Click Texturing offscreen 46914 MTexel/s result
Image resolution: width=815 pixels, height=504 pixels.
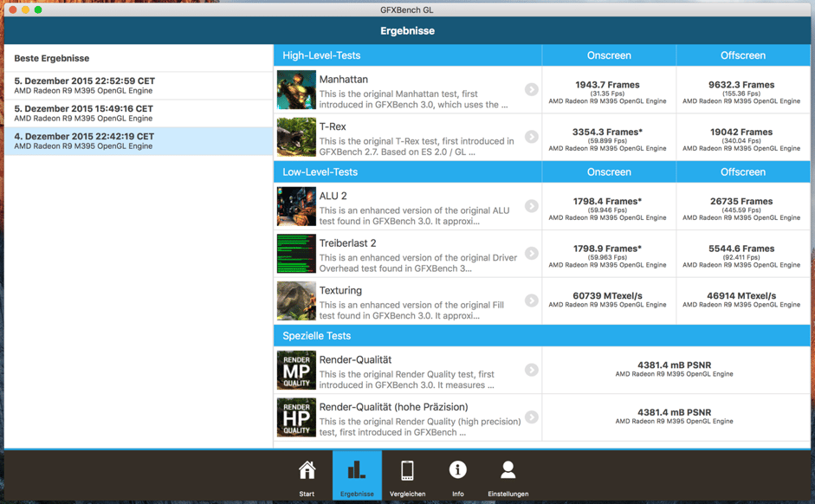741,295
